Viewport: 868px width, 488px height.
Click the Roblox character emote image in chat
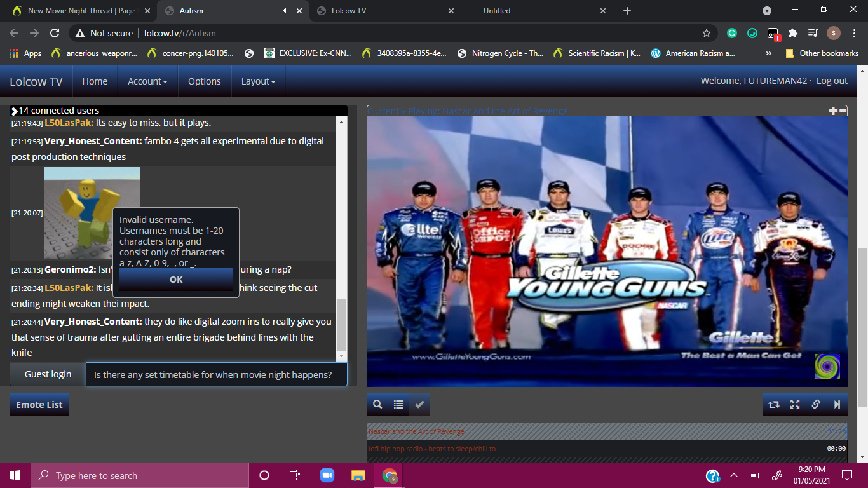coord(92,213)
